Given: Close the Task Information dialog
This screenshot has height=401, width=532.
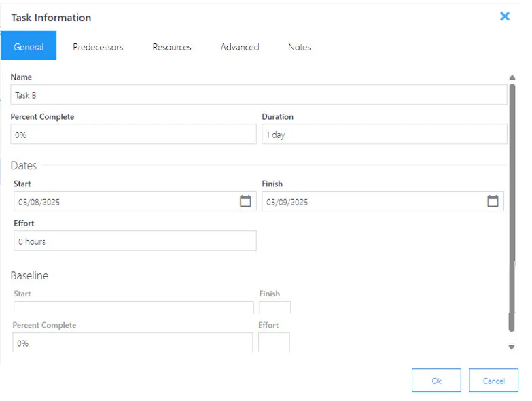Looking at the screenshot, I should [x=505, y=16].
